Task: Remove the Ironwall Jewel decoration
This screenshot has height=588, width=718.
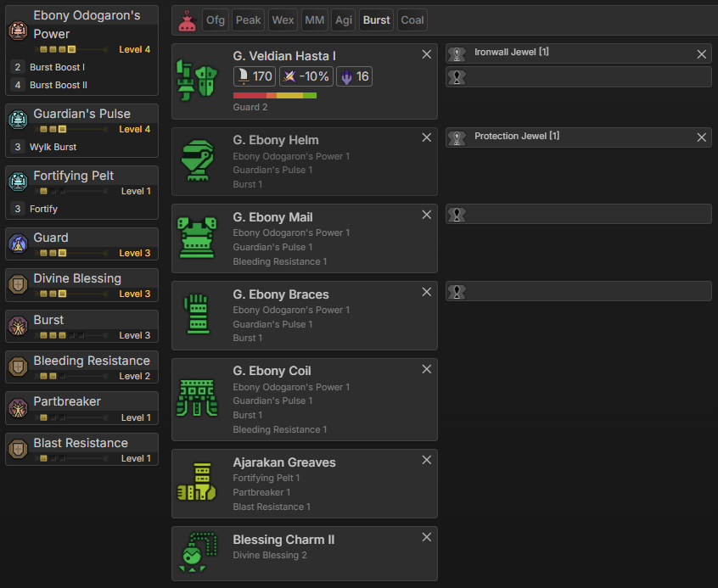Action: 701,54
